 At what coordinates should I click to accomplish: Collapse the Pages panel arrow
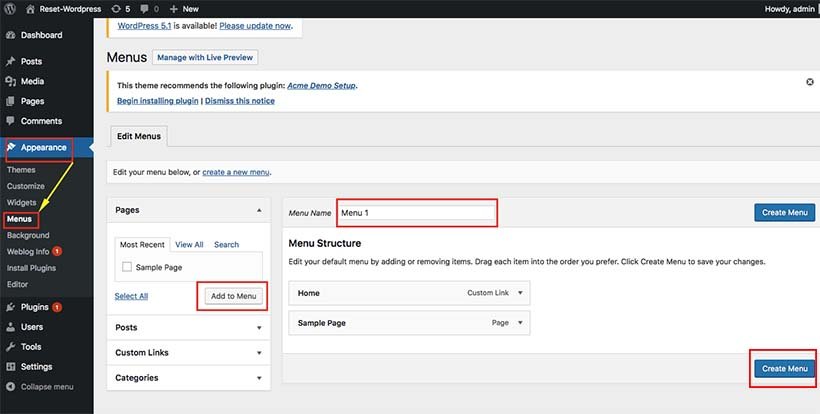pyautogui.click(x=259, y=210)
